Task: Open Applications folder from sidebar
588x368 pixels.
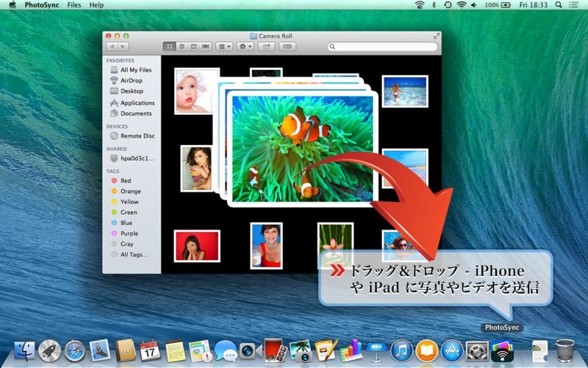Action: [137, 103]
